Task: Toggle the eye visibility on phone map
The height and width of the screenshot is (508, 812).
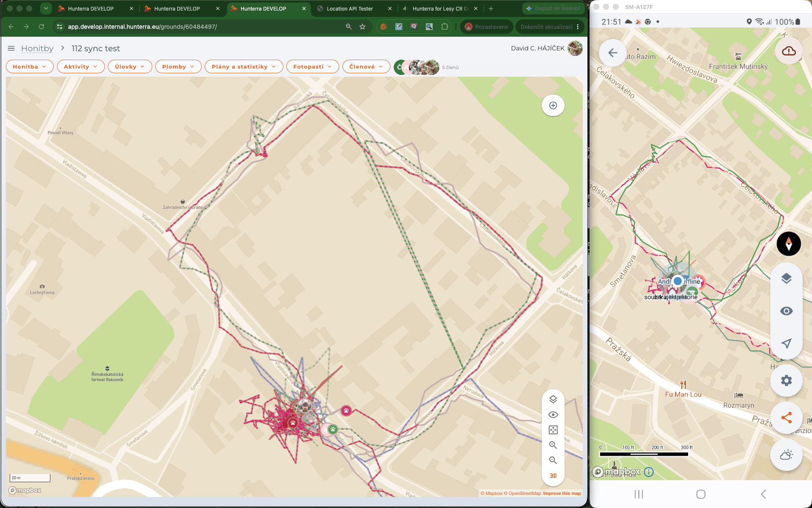Action: [x=786, y=311]
